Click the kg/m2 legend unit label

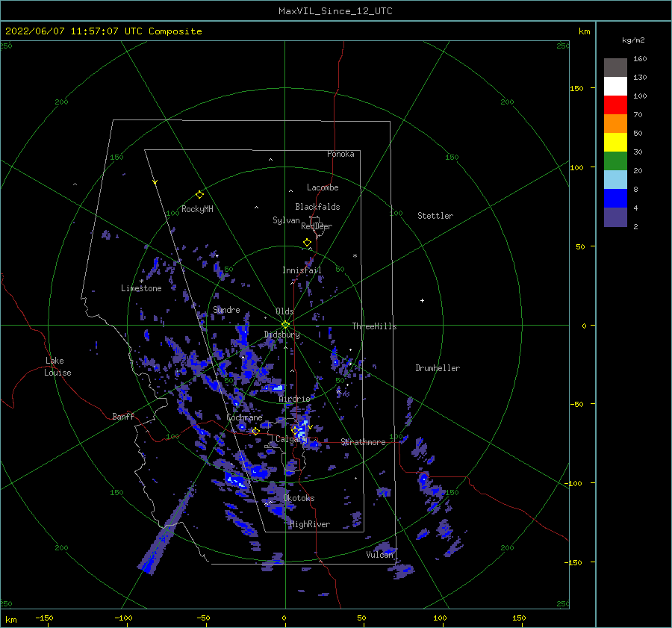coord(633,40)
